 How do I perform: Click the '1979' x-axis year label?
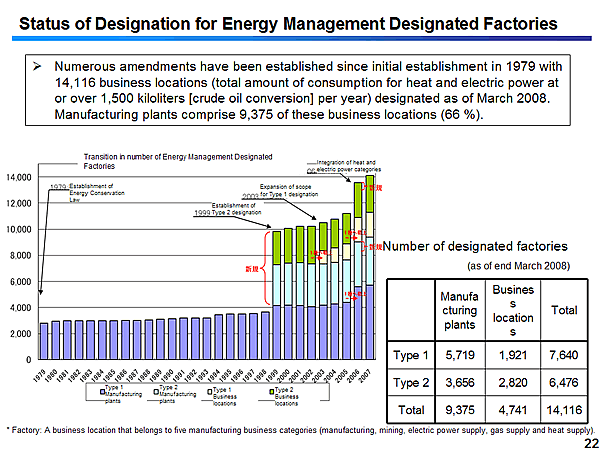pos(40,375)
